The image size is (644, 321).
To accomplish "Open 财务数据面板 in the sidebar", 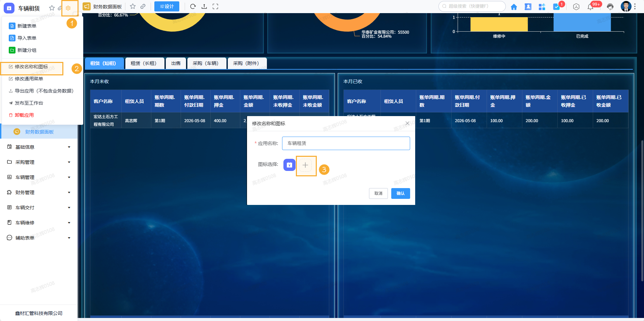I will coord(39,132).
